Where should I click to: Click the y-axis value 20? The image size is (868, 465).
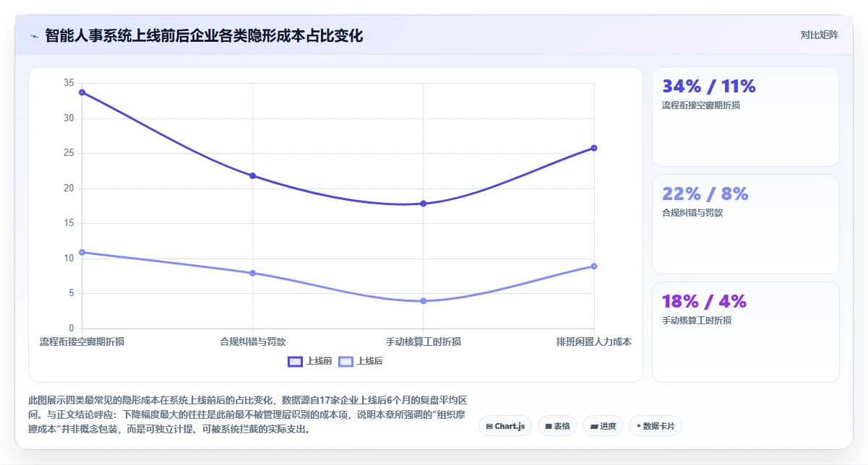click(69, 188)
